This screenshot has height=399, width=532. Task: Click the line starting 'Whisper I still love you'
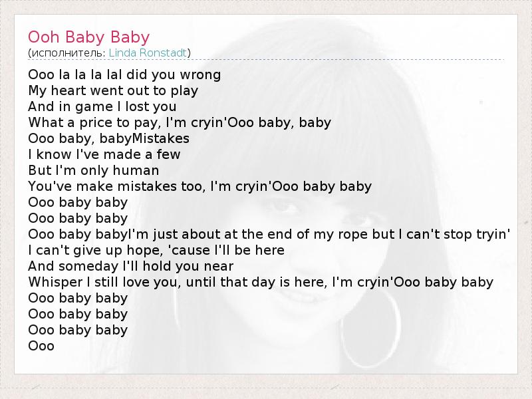coord(261,282)
